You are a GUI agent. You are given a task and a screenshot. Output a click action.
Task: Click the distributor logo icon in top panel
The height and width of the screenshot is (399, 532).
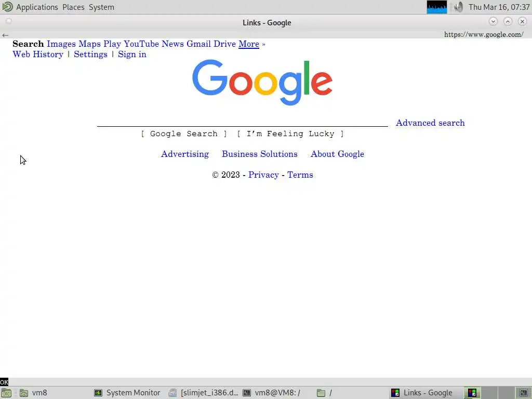pyautogui.click(x=7, y=7)
